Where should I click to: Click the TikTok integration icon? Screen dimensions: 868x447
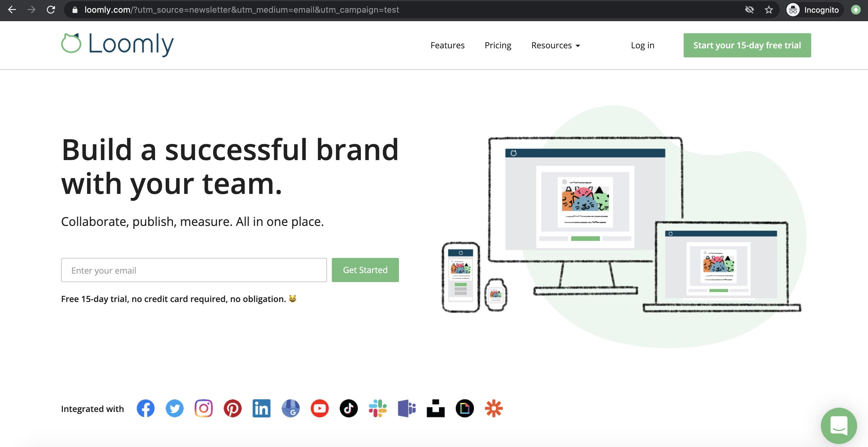point(348,408)
